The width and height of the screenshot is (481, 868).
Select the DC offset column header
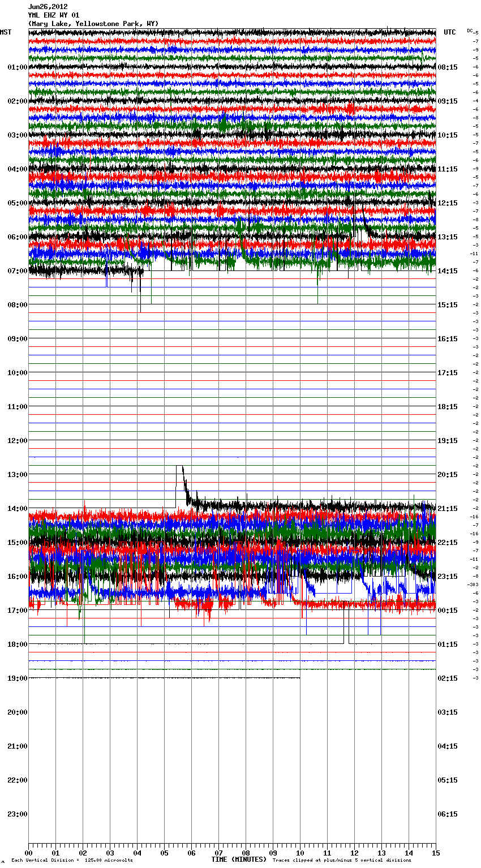click(x=470, y=31)
